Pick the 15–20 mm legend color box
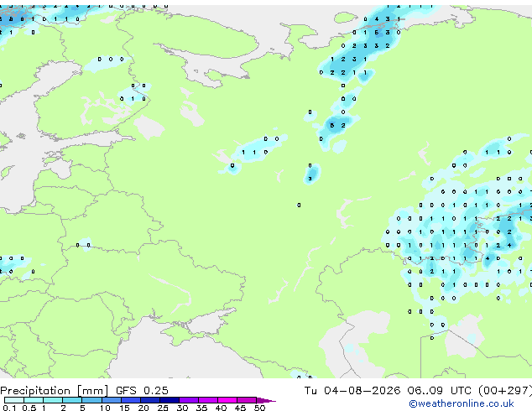 (x=130, y=400)
